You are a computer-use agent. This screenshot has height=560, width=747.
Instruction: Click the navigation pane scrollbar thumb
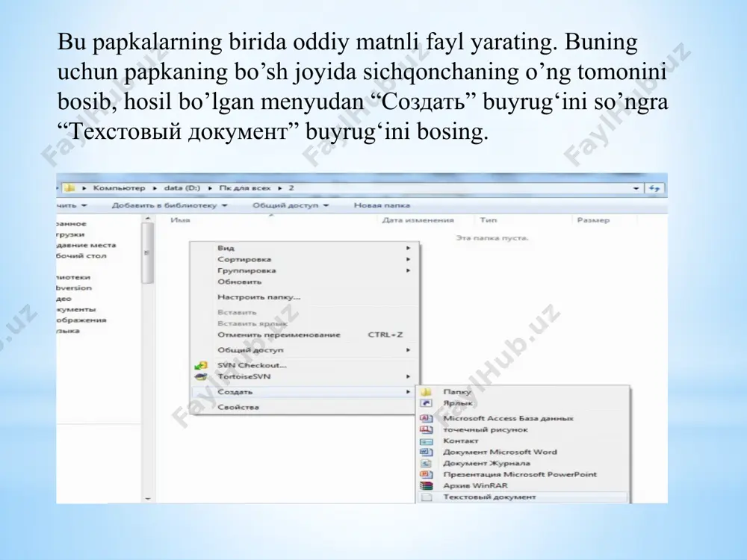click(x=148, y=253)
